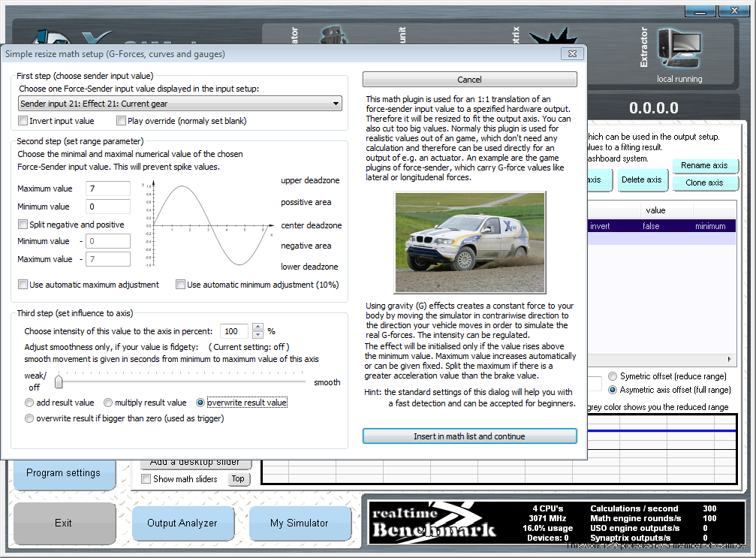Close the Simple resize math setup dialog

(x=572, y=54)
